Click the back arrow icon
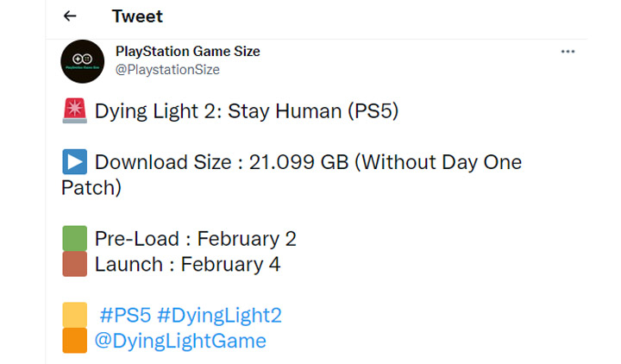 (x=70, y=16)
